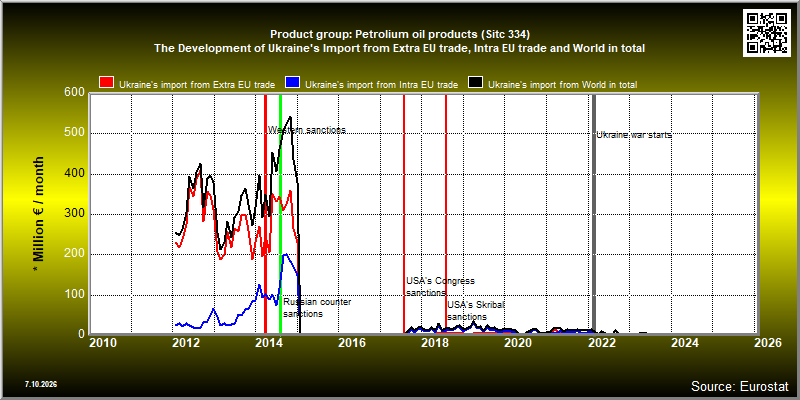The height and width of the screenshot is (400, 800).
Task: Click the 300 y-axis value
Action: tap(74, 214)
